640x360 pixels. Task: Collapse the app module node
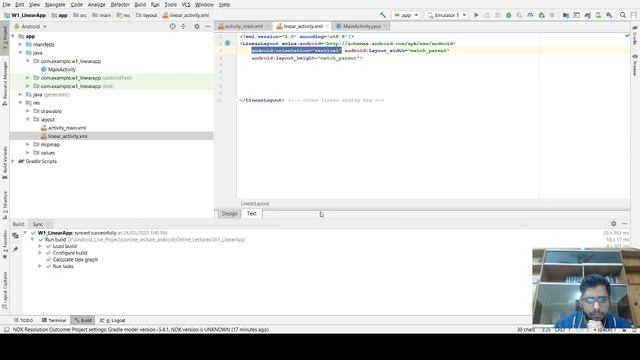click(13, 36)
